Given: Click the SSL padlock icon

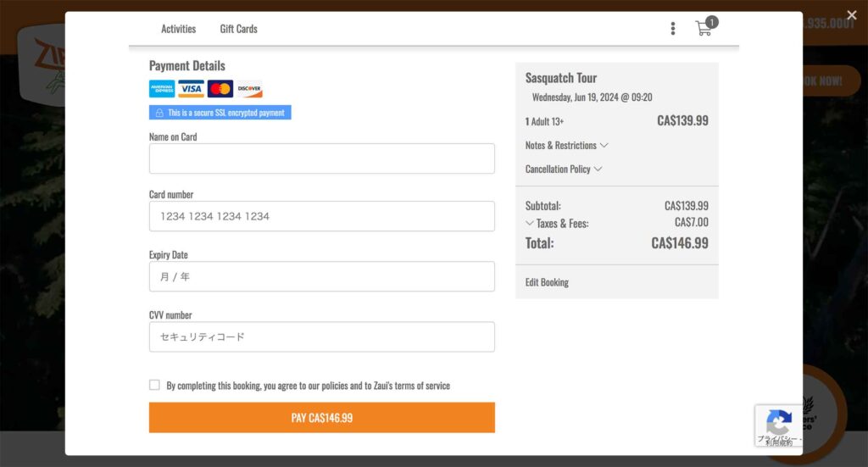Looking at the screenshot, I should [159, 113].
